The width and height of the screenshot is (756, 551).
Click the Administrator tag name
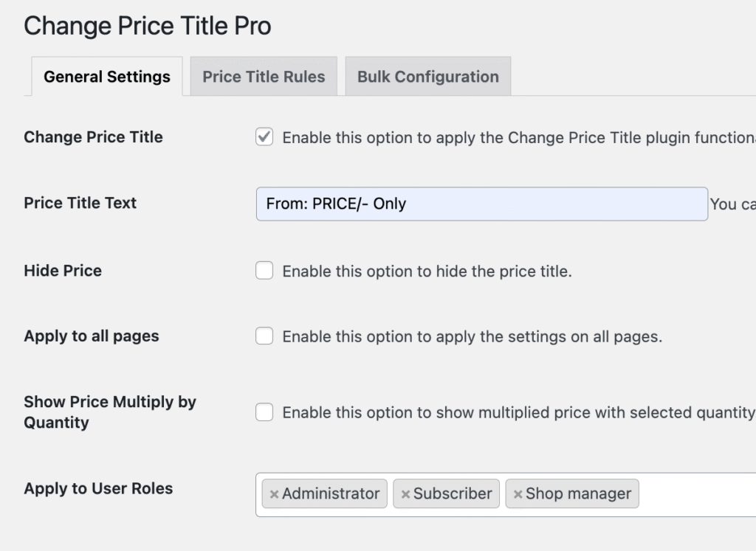point(330,494)
